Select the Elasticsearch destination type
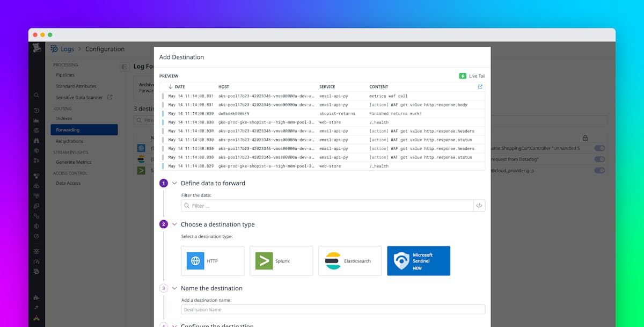The width and height of the screenshot is (644, 327). [x=350, y=260]
